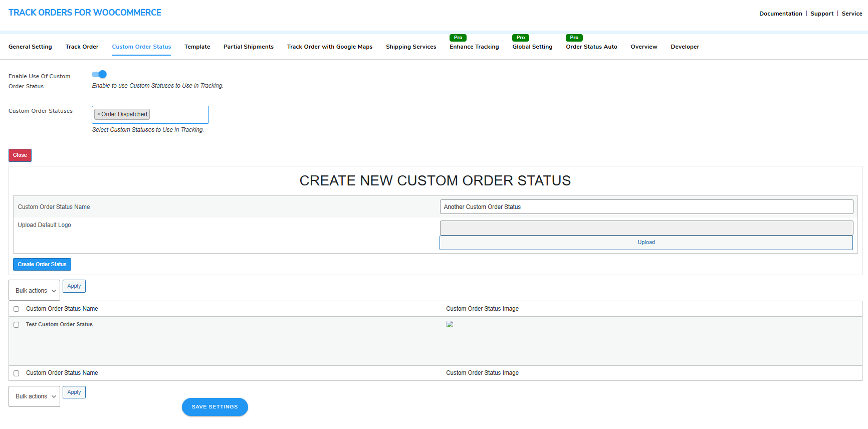868x429 pixels.
Task: Go to Track Order with Google Maps tab
Action: 330,47
